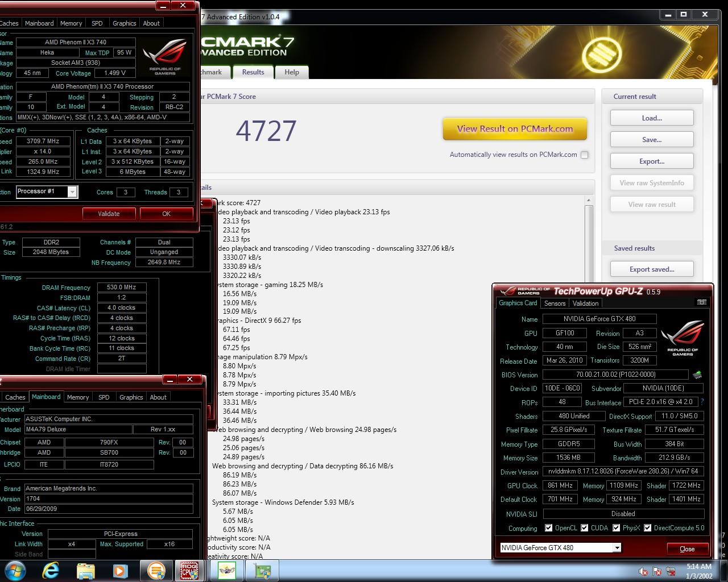Toggle the PhysX checkbox in GPU-Z

coord(617,528)
